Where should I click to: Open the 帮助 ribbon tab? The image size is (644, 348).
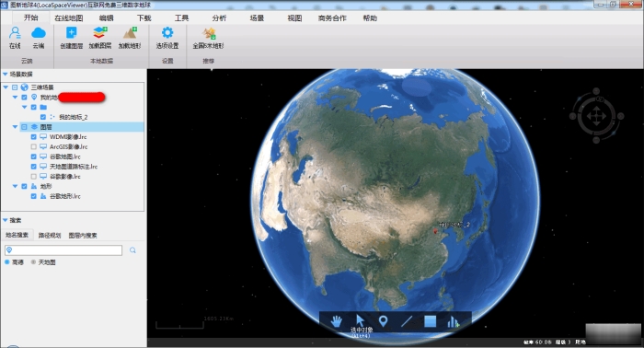(x=370, y=18)
